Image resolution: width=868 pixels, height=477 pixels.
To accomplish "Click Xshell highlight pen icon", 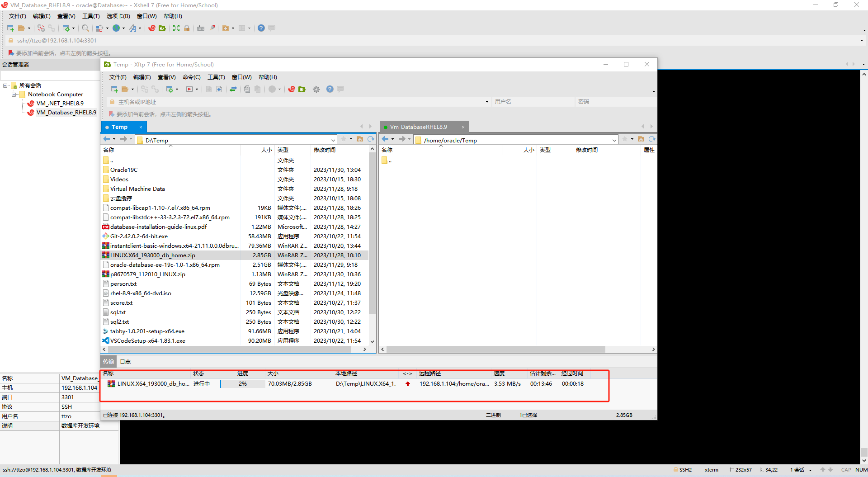I will point(212,28).
